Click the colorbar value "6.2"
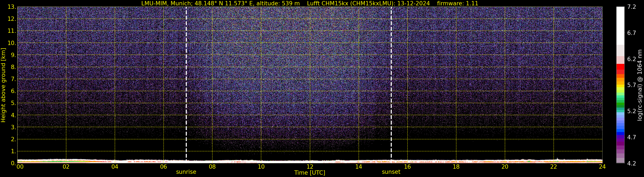 [x=632, y=59]
